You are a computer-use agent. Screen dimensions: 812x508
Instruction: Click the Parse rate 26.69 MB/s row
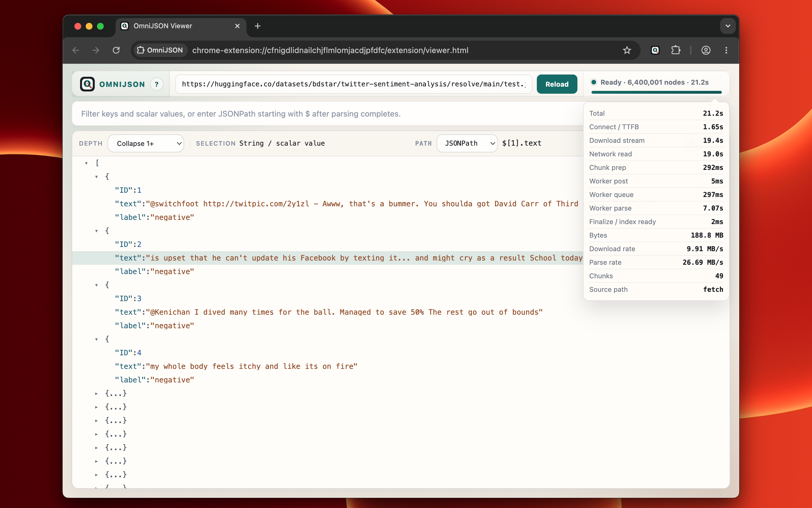coord(656,262)
